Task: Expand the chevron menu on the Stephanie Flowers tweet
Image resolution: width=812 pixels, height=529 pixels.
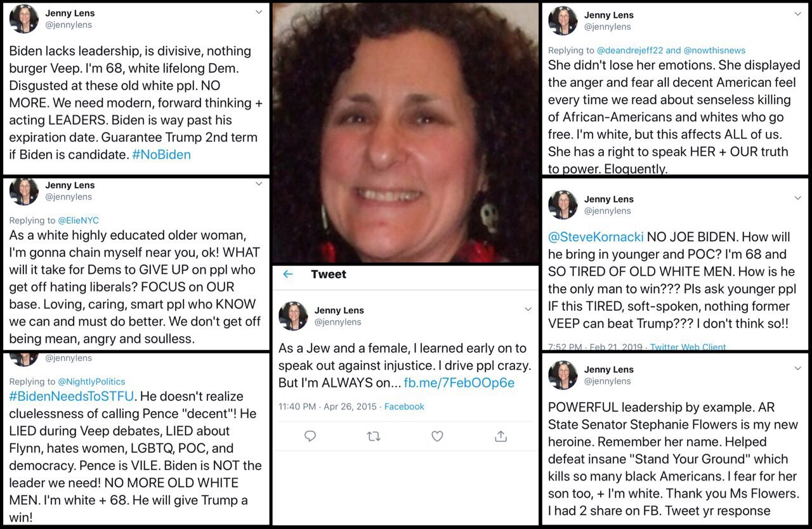Action: click(797, 369)
